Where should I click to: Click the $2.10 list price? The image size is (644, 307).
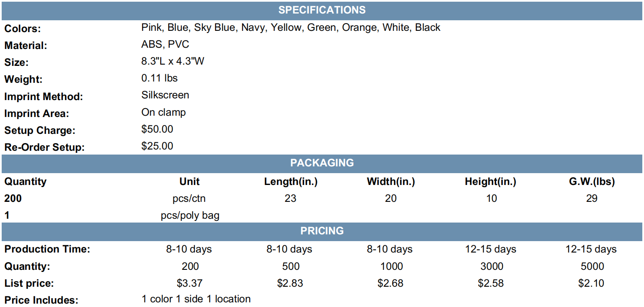[592, 283]
